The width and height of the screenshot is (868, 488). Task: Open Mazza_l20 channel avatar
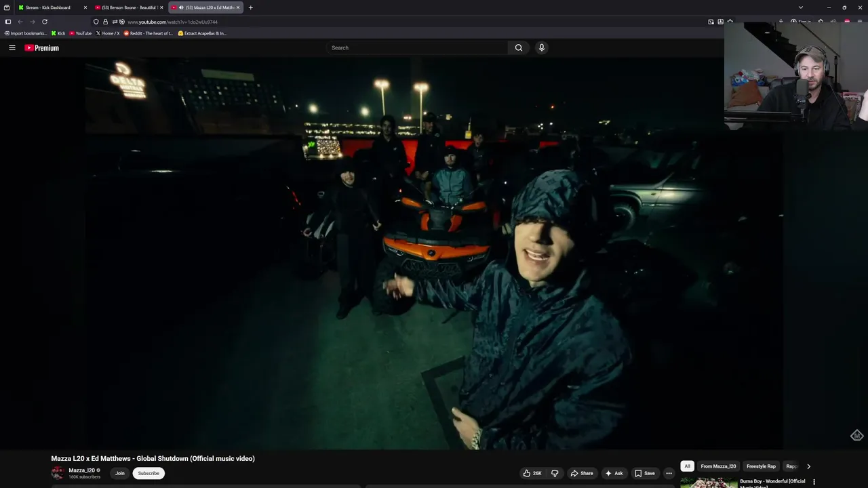click(x=58, y=473)
